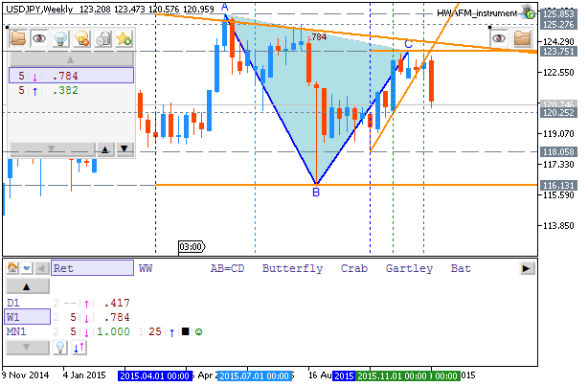Click the .784 value in the W1 row

click(x=117, y=317)
